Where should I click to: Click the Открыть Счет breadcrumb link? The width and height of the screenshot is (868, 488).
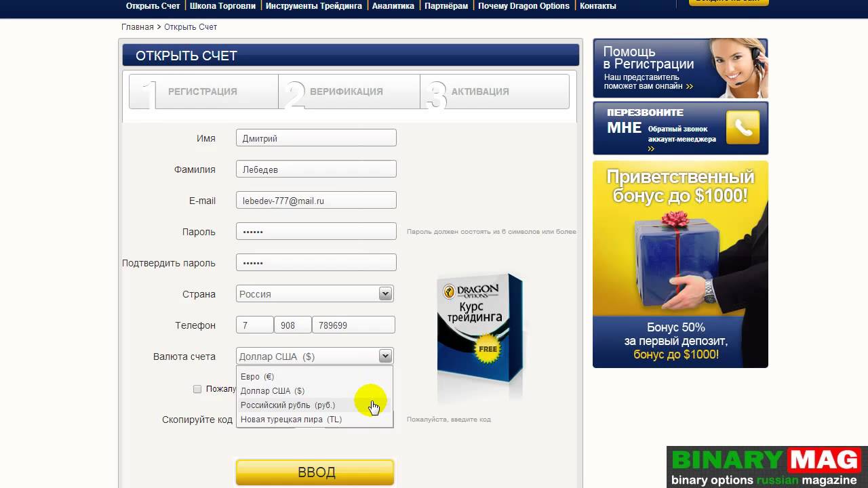coord(191,27)
